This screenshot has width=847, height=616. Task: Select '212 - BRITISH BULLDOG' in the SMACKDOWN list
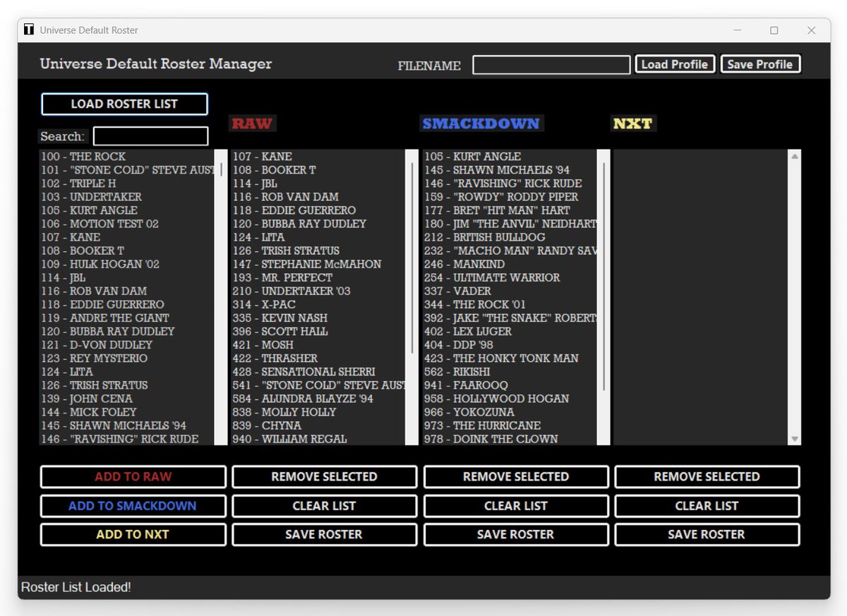click(510, 237)
